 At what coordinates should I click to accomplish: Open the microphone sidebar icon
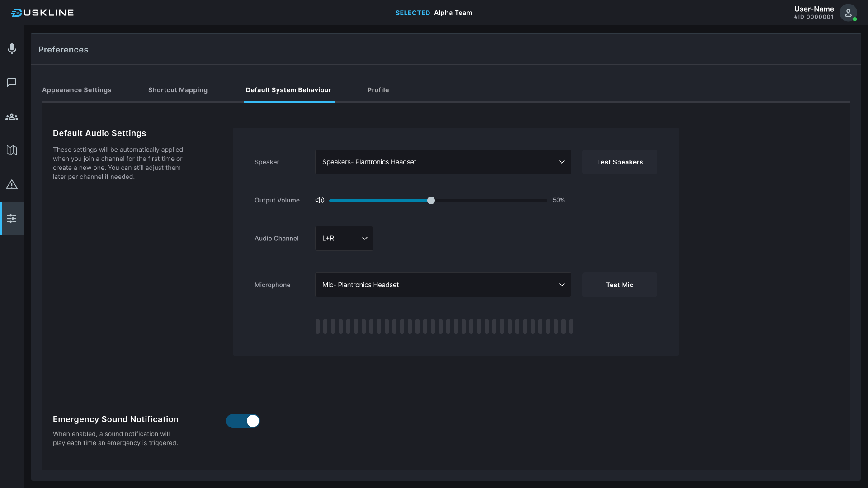tap(12, 48)
